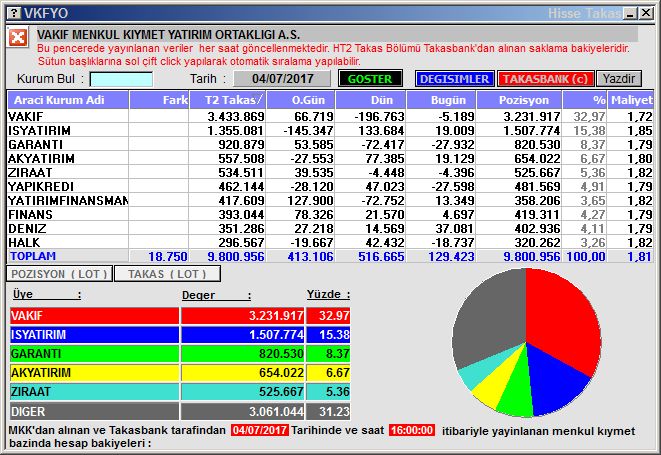Viewport: 661px width, 455px height.
Task: Click the red X close panel icon
Action: tap(18, 38)
